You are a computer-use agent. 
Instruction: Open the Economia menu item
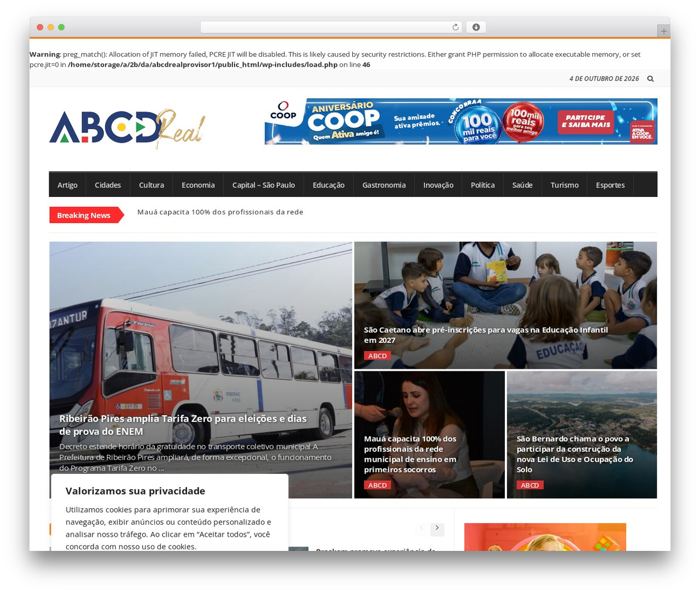pyautogui.click(x=198, y=185)
